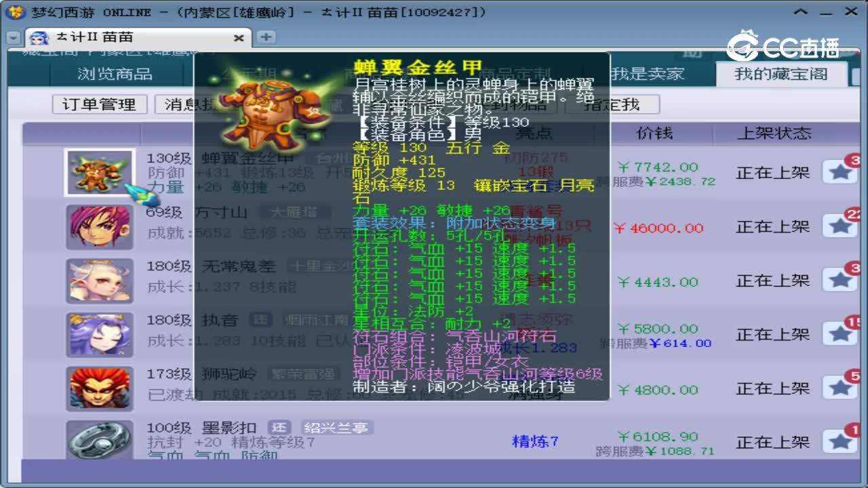This screenshot has height=488, width=868.
Task: Click the ㄊ计II 苗苗 tab avatar icon
Action: 39,38
